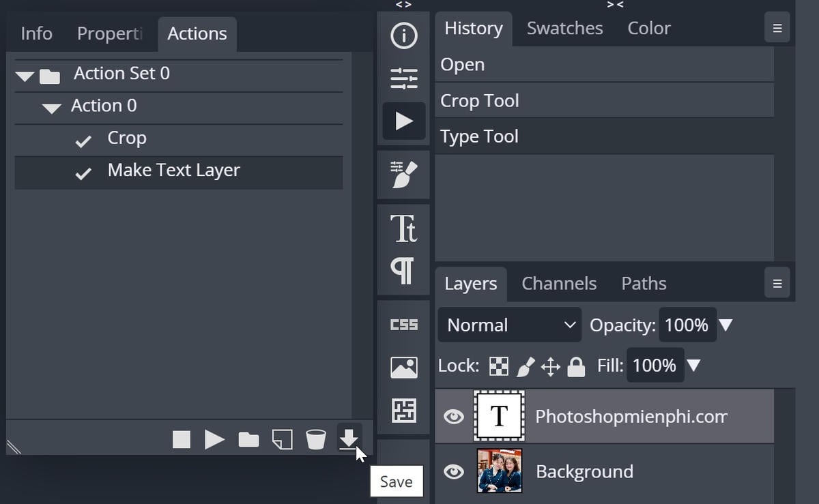Switch to the Paths tab

tap(644, 284)
